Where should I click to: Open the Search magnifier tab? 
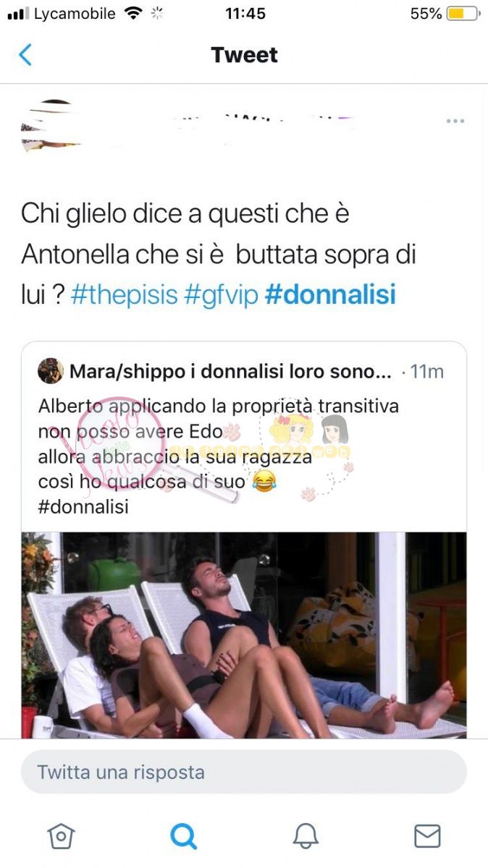click(183, 836)
